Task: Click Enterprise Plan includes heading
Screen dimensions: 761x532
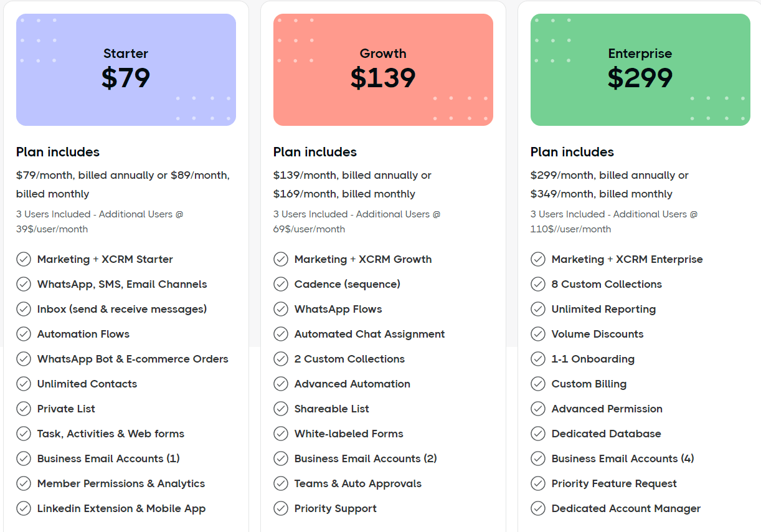Action: tap(572, 152)
